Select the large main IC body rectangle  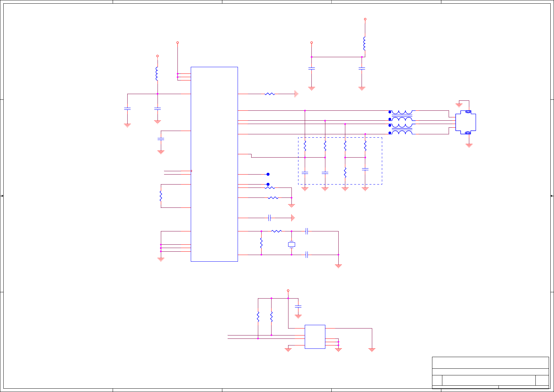tap(214, 164)
